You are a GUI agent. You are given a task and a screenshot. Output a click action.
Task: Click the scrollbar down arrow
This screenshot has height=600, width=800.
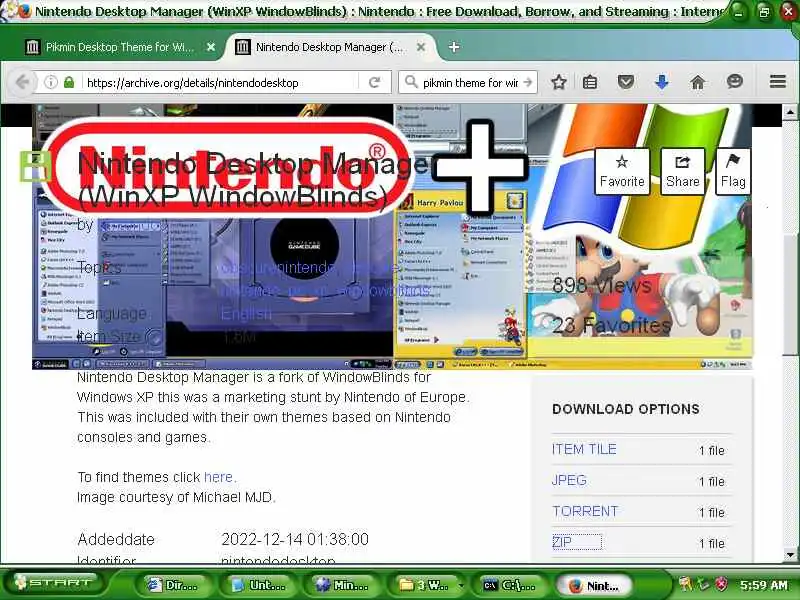(790, 555)
